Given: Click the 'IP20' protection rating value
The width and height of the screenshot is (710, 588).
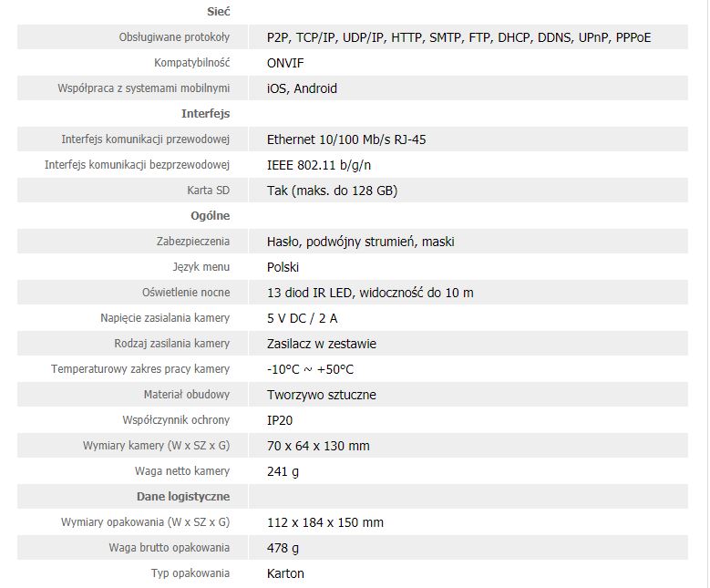Looking at the screenshot, I should click(280, 420).
